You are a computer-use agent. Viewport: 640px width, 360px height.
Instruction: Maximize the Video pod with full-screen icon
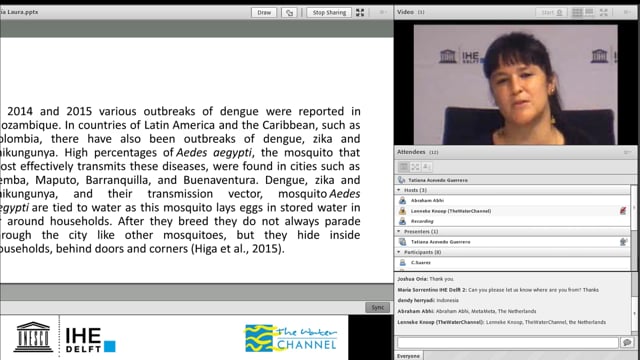tap(604, 13)
